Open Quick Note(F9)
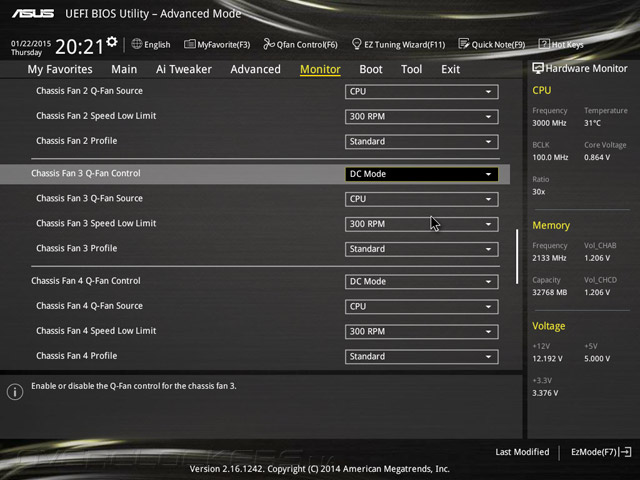This screenshot has height=480, width=640. pyautogui.click(x=492, y=44)
